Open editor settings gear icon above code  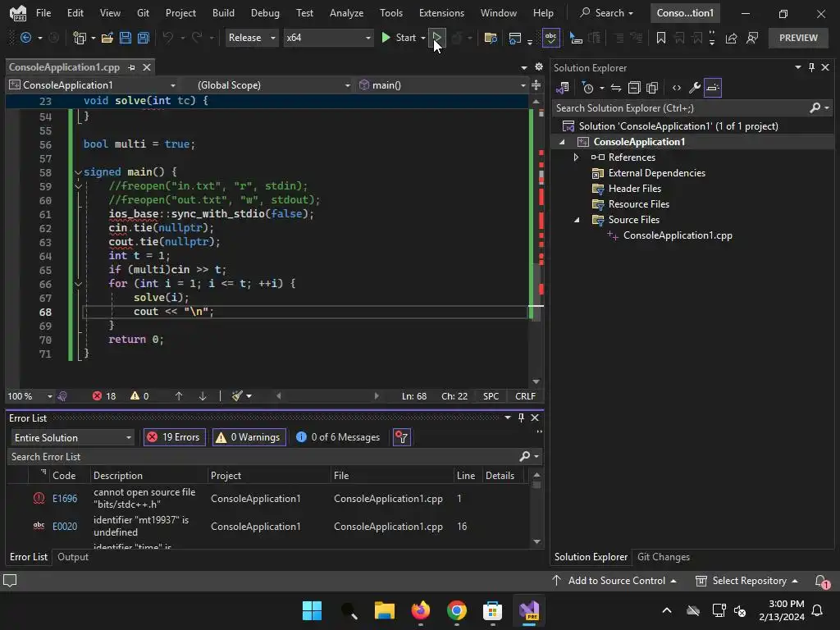(539, 67)
